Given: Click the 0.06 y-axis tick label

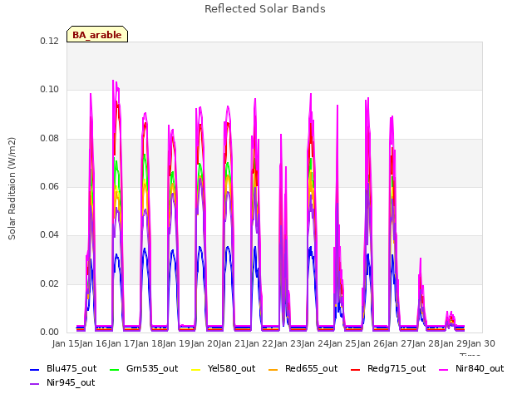Looking at the screenshot, I should (x=49, y=186).
